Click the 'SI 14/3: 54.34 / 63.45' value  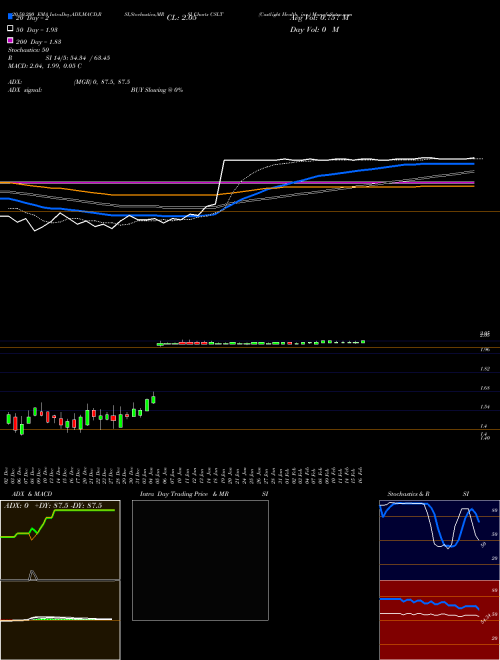[78, 58]
